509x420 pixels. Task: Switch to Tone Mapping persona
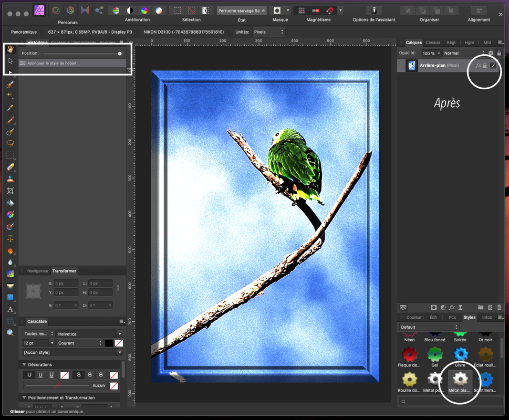pos(85,10)
